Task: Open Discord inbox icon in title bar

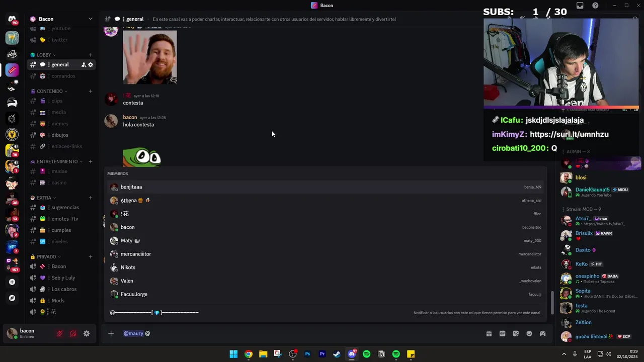Action: 580,6
